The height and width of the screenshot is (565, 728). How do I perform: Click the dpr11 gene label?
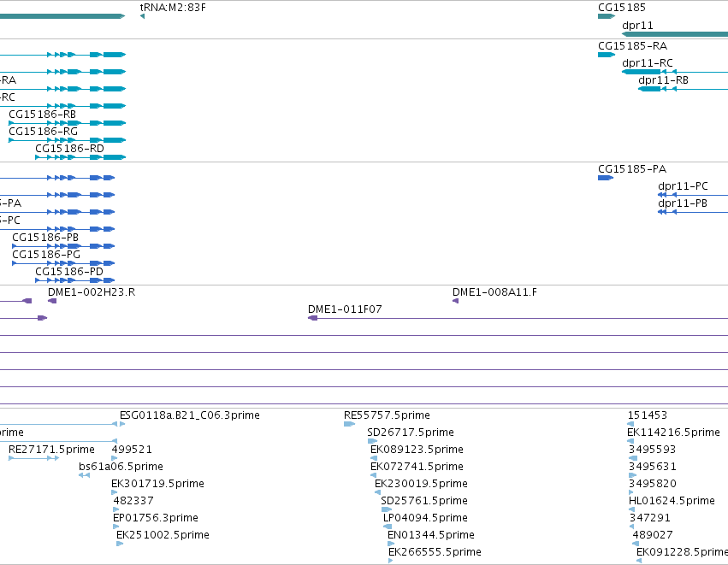(x=637, y=26)
